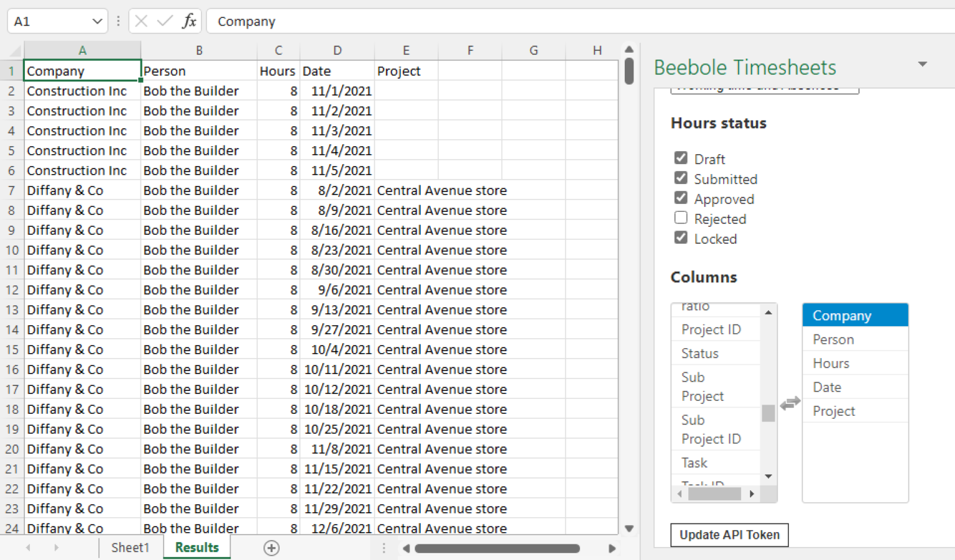This screenshot has width=955, height=560.
Task: Enable the Rejected hours status checkbox
Action: click(x=681, y=218)
